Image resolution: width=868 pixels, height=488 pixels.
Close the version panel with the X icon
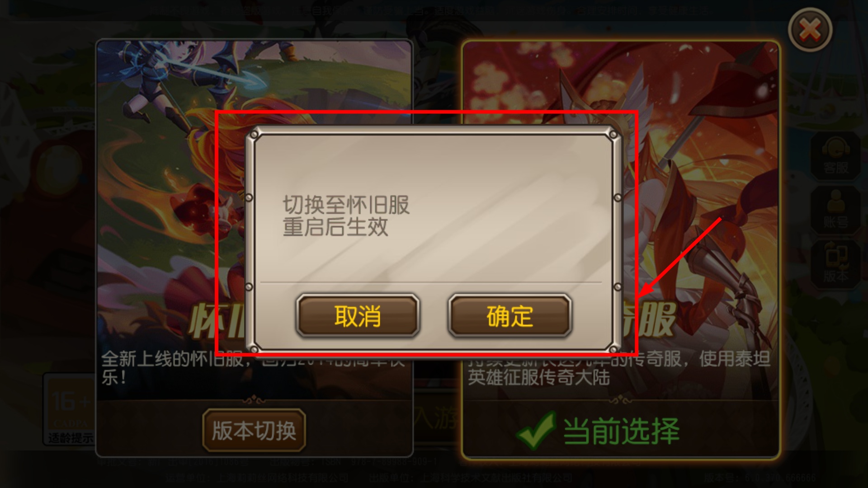[x=810, y=30]
